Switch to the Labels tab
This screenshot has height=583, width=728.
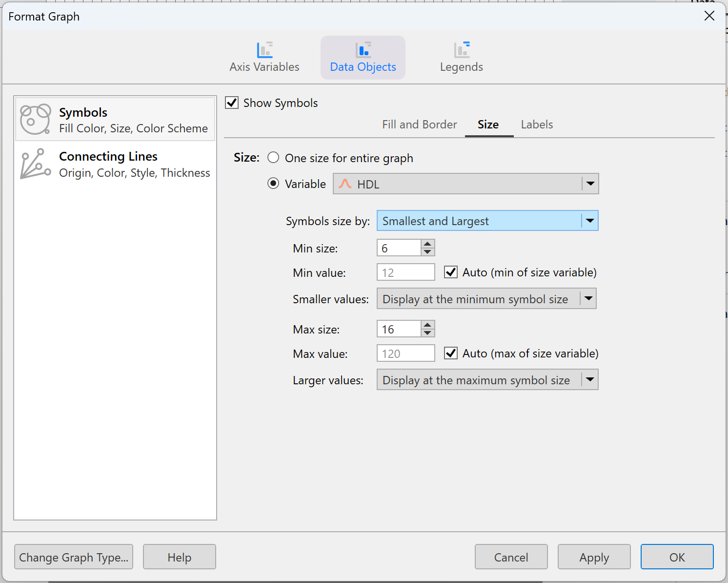[537, 125]
